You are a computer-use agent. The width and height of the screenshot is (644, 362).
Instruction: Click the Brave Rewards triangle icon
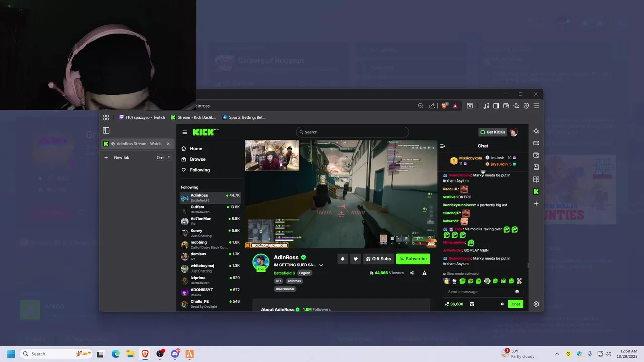tap(455, 106)
